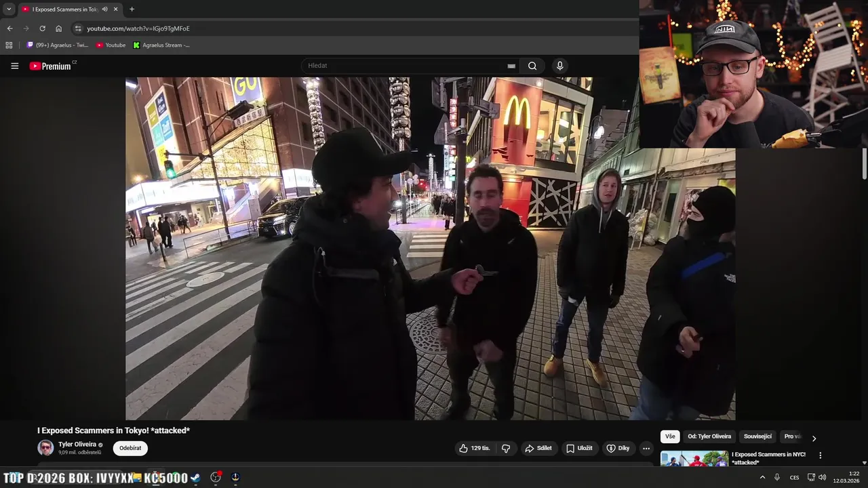The width and height of the screenshot is (868, 488).
Task: Open the apps grid in bookmarks bar
Action: click(x=9, y=45)
